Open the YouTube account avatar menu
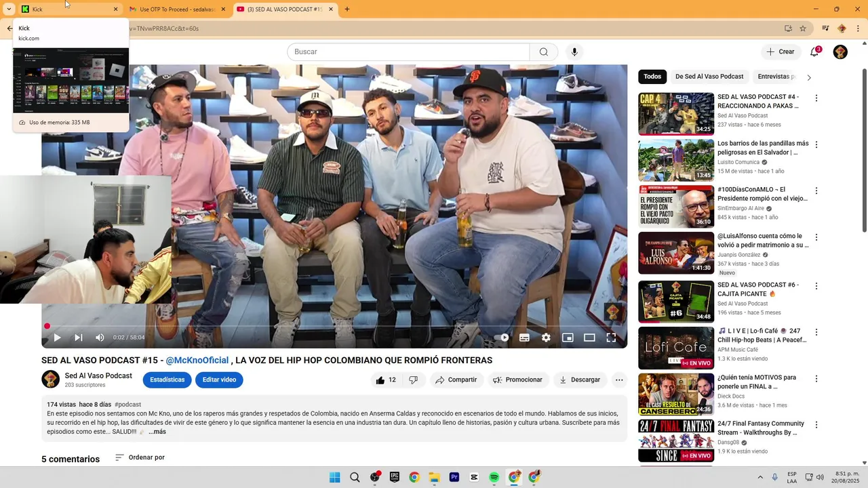The height and width of the screenshot is (488, 868). click(840, 52)
